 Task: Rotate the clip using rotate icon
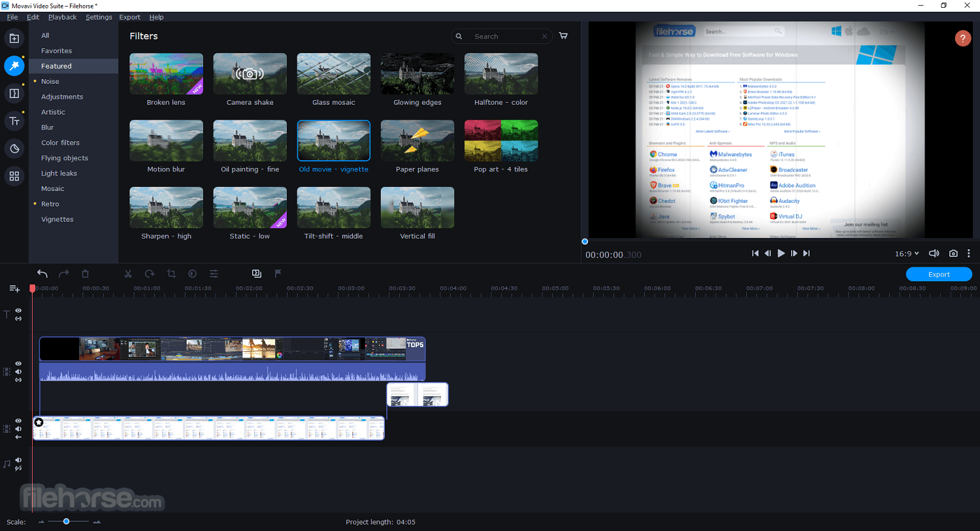point(150,274)
